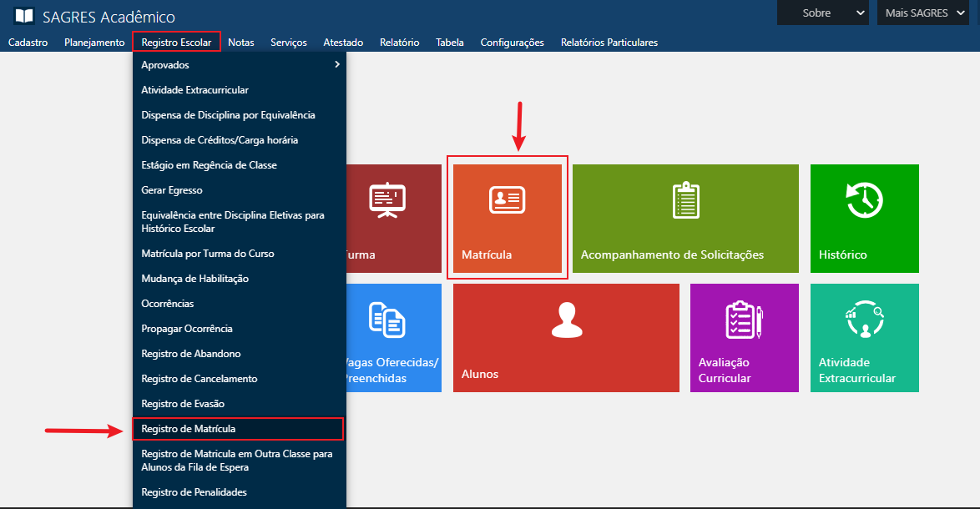Open the Avaliação Curricular checklist icon
Viewport: 980px width, 509px height.
click(744, 320)
